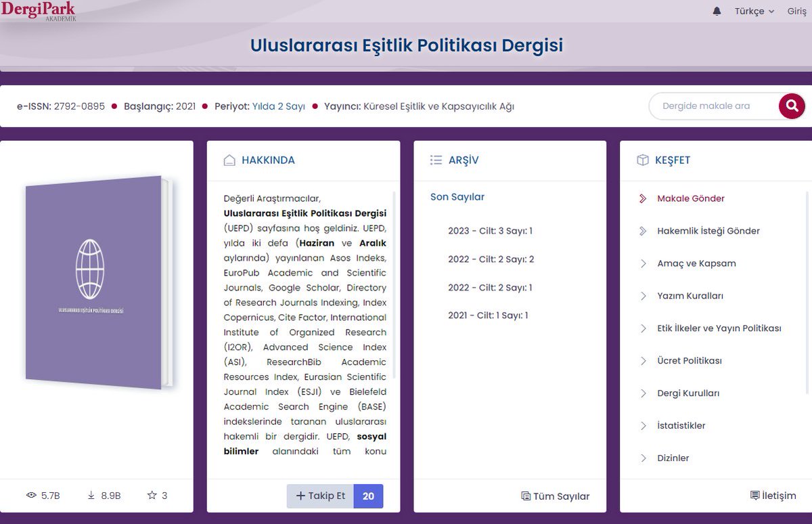This screenshot has width=812, height=524.
Task: Click inside the Dergide makale ara search field
Action: pyautogui.click(x=714, y=106)
